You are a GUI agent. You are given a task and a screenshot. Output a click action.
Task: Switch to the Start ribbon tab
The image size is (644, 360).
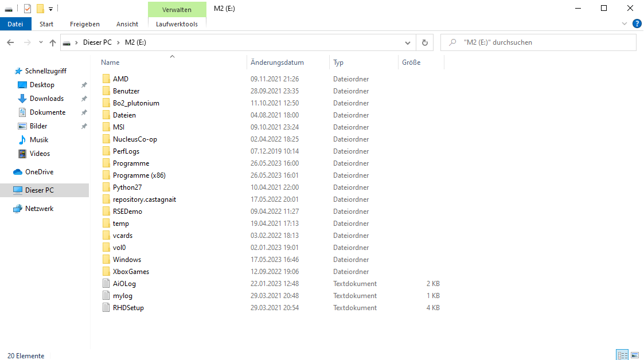[x=46, y=24]
